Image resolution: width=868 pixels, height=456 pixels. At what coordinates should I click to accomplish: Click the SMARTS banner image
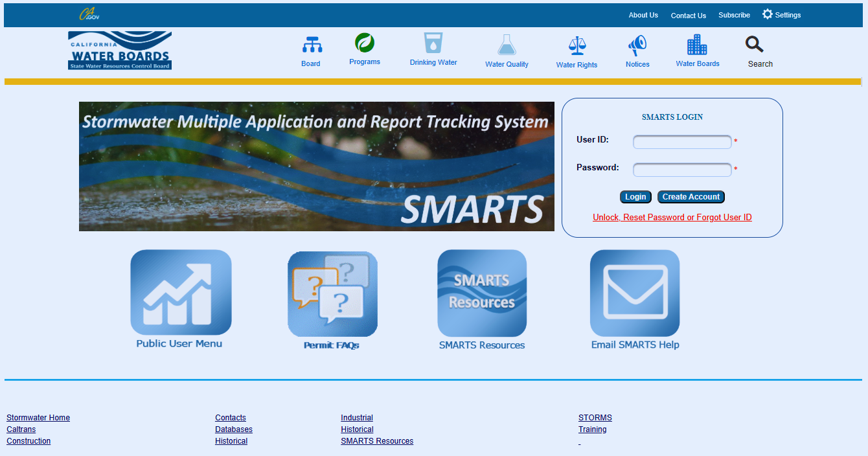click(x=317, y=166)
